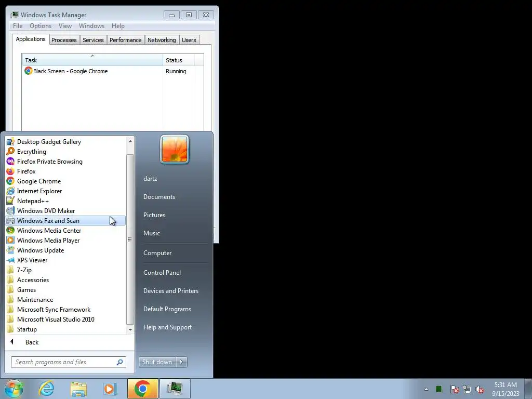
Task: Expand the Microsoft Visual Studio 2010 folder
Action: [65, 319]
